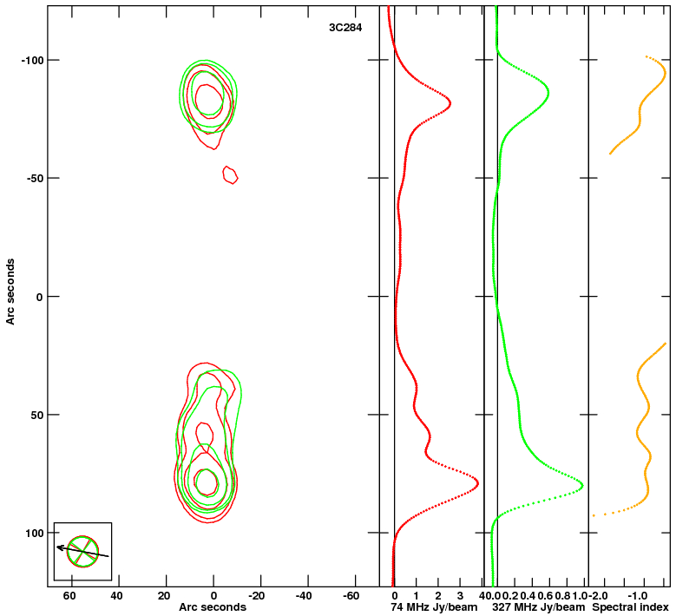Click the innermost green contour of southern lobe
The width and height of the screenshot is (676, 616).
(x=207, y=482)
